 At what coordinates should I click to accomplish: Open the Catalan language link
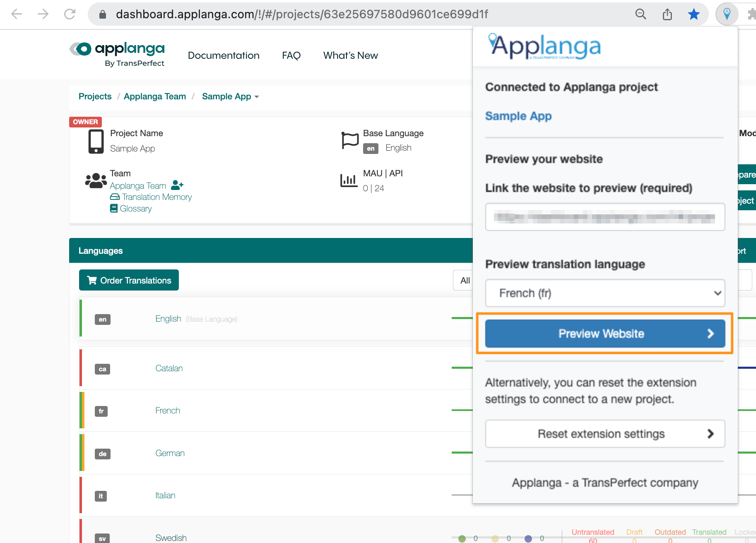point(169,368)
